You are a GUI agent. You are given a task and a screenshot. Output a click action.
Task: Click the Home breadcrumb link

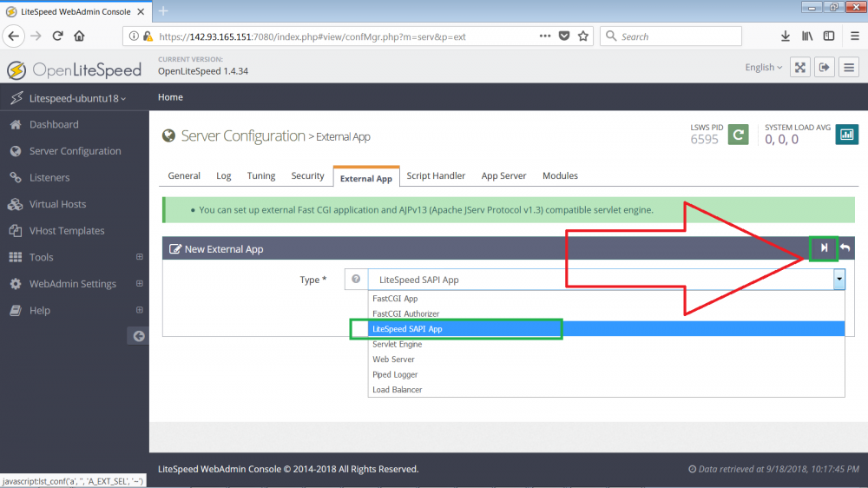(x=170, y=97)
